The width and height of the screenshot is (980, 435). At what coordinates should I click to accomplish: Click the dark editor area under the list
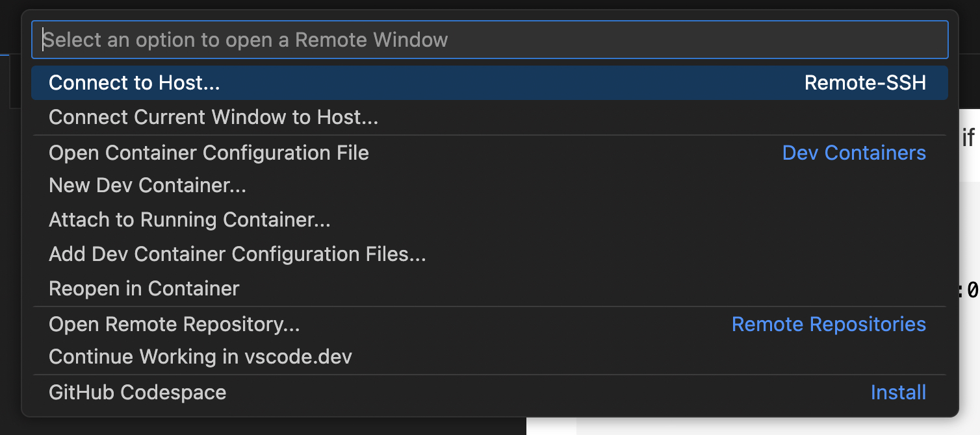260,427
